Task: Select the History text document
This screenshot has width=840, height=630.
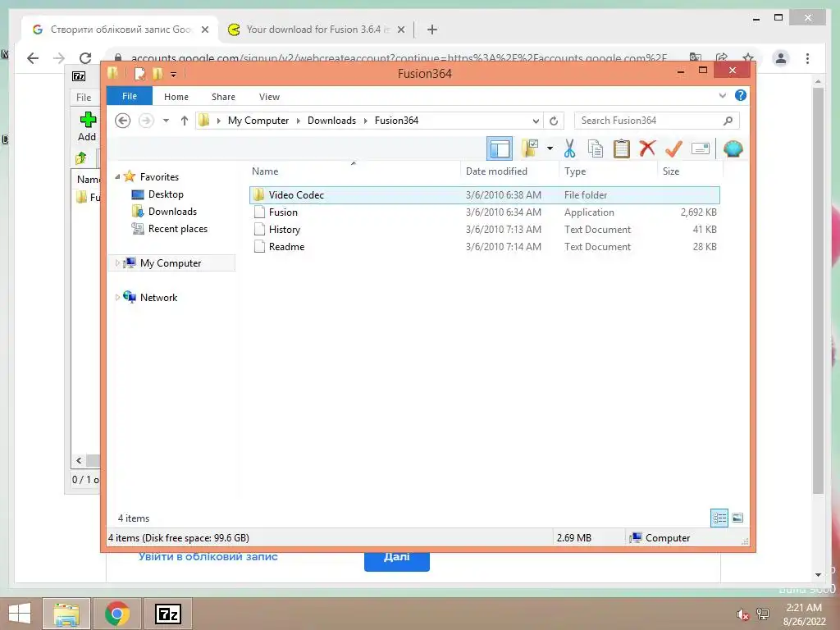Action: (x=484, y=230)
